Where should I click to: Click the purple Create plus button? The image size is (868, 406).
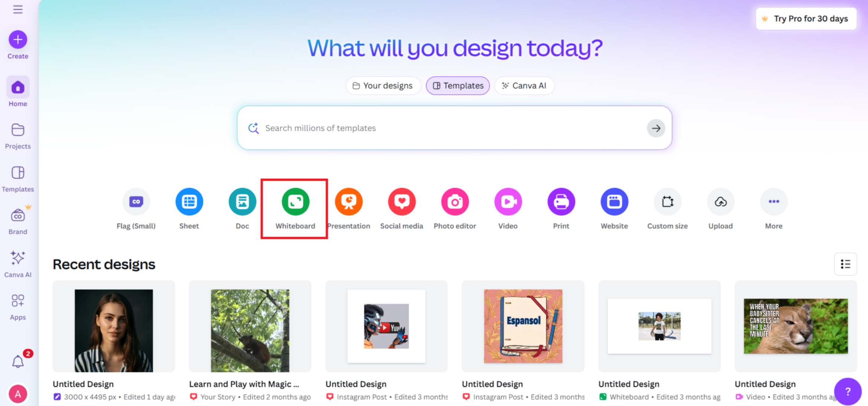coord(18,40)
